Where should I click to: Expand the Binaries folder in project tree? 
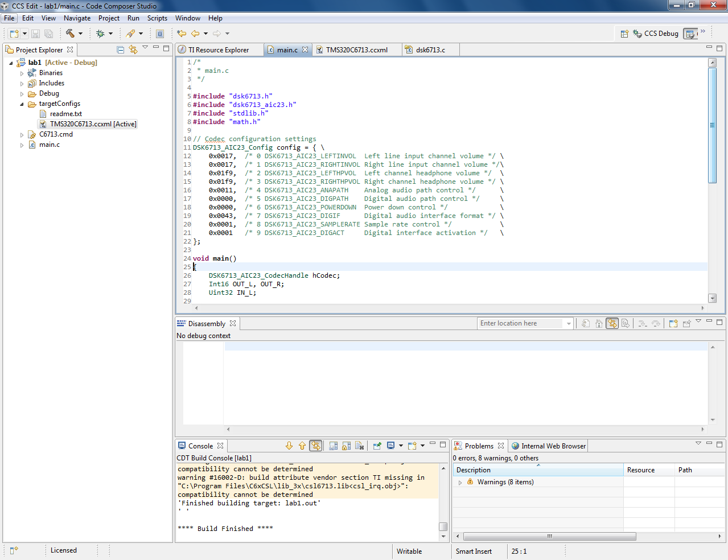[x=22, y=73]
